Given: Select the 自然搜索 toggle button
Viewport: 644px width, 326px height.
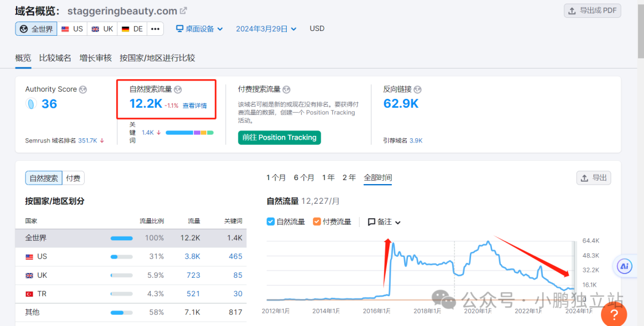Looking at the screenshot, I should [x=44, y=178].
